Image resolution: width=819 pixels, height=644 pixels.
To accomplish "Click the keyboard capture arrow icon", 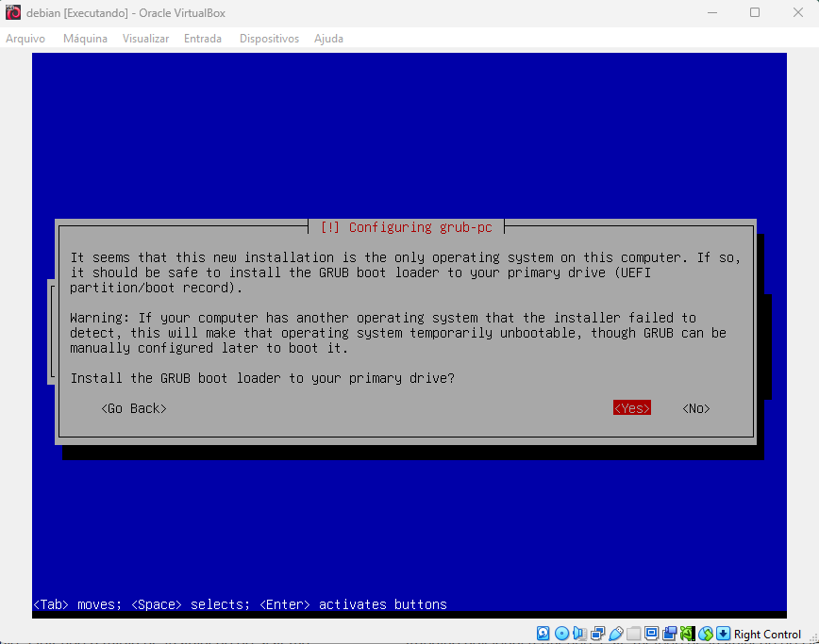I will [724, 634].
